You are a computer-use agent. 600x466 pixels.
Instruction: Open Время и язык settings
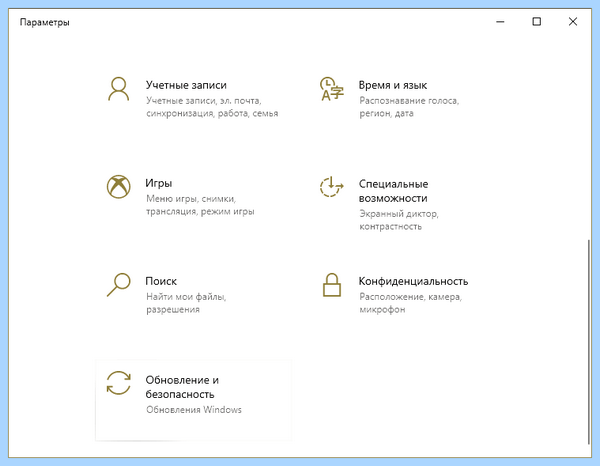click(x=393, y=85)
